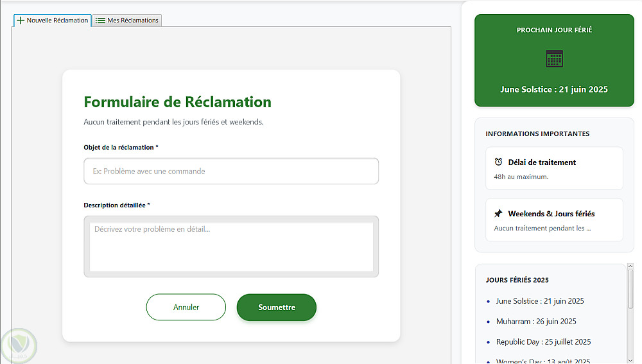Click the Muharram : 26 juin 2025 entry
Image resolution: width=642 pixels, height=364 pixels.
click(536, 322)
